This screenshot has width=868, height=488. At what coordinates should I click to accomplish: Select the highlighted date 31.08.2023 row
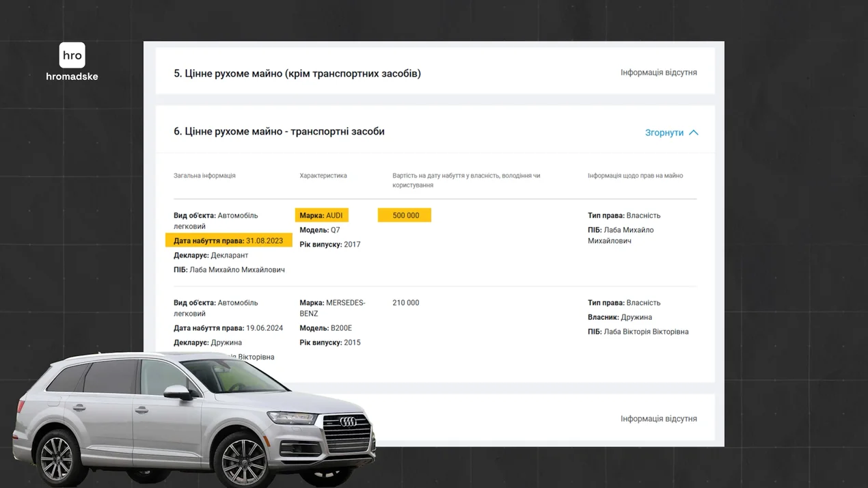(x=228, y=241)
